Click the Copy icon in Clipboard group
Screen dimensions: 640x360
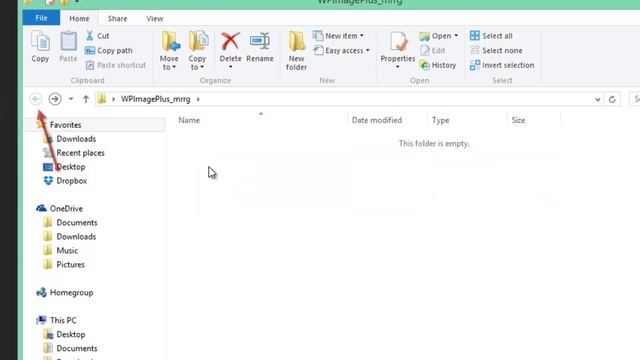tap(40, 42)
